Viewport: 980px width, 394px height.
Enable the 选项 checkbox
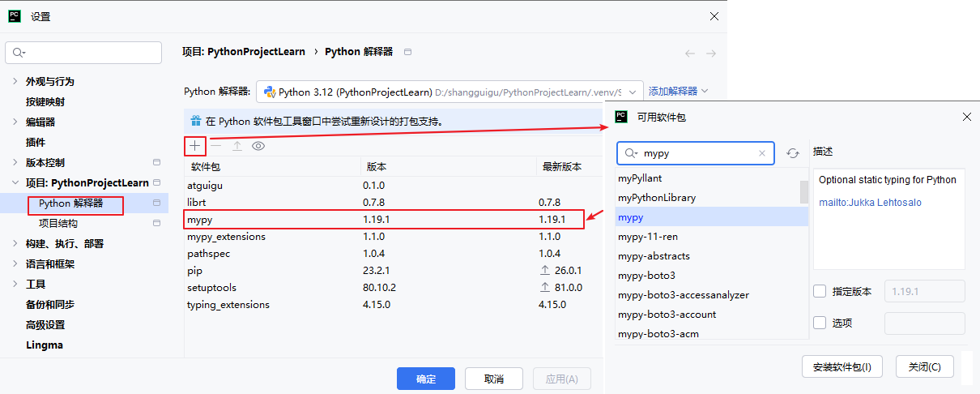[x=820, y=323]
